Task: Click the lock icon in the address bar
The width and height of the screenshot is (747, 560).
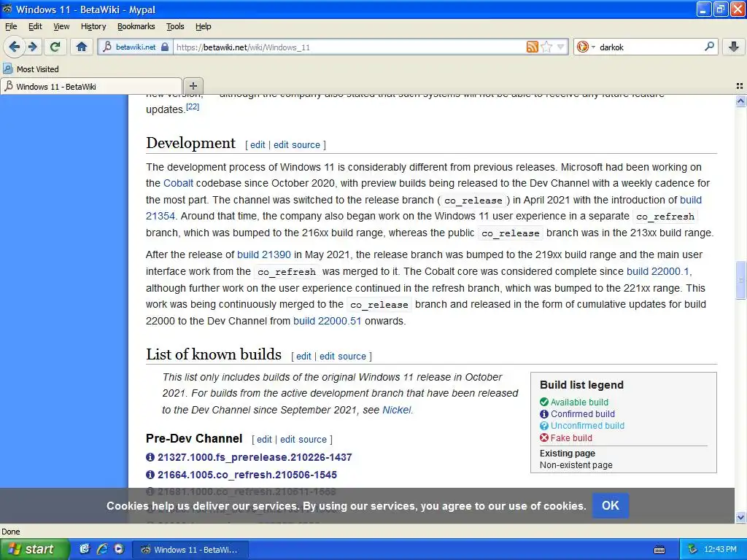Action: pos(165,47)
